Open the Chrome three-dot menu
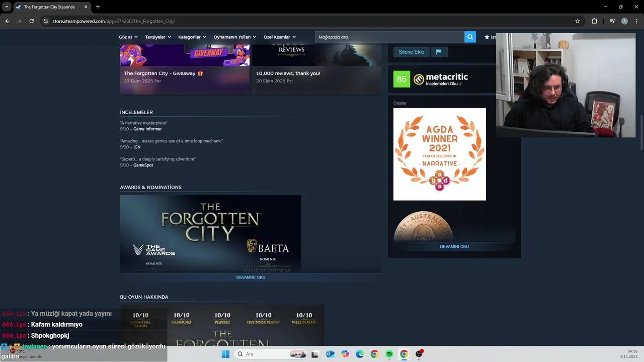644x362 pixels. (x=636, y=21)
